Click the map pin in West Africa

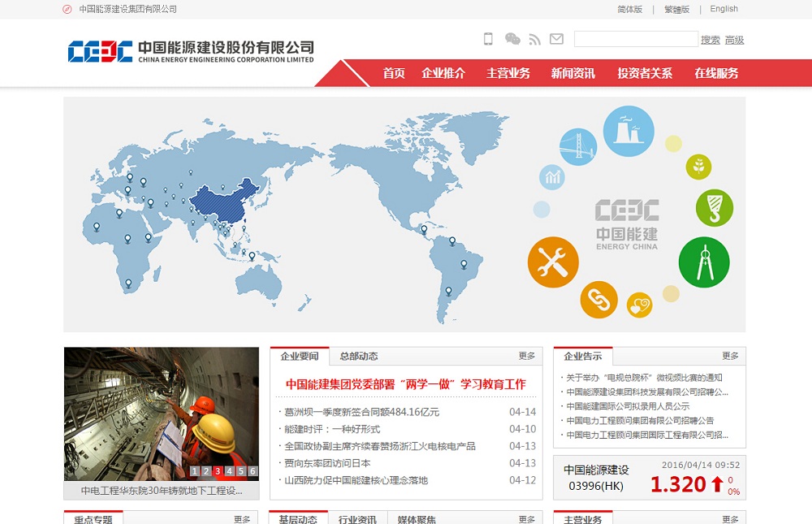[x=97, y=227]
